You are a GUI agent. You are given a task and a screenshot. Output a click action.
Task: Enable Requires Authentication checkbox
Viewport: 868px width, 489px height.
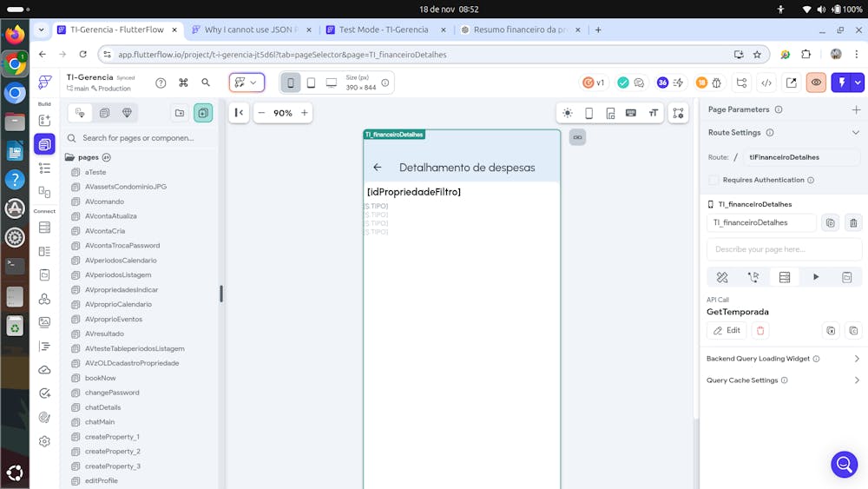pyautogui.click(x=713, y=180)
